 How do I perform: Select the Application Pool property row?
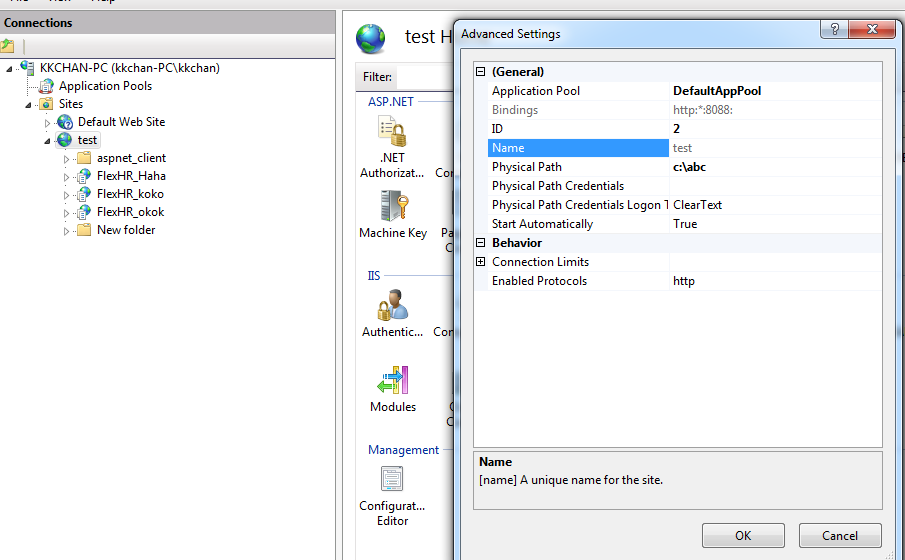[x=685, y=91]
